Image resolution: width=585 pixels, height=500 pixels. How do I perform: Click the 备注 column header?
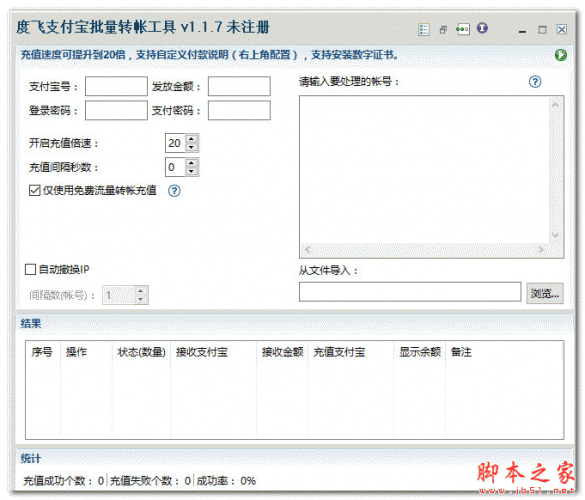point(461,352)
